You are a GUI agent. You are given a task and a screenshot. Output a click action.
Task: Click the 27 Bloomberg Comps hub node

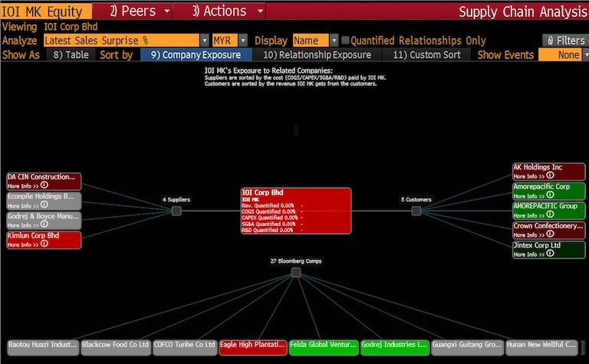[296, 273]
